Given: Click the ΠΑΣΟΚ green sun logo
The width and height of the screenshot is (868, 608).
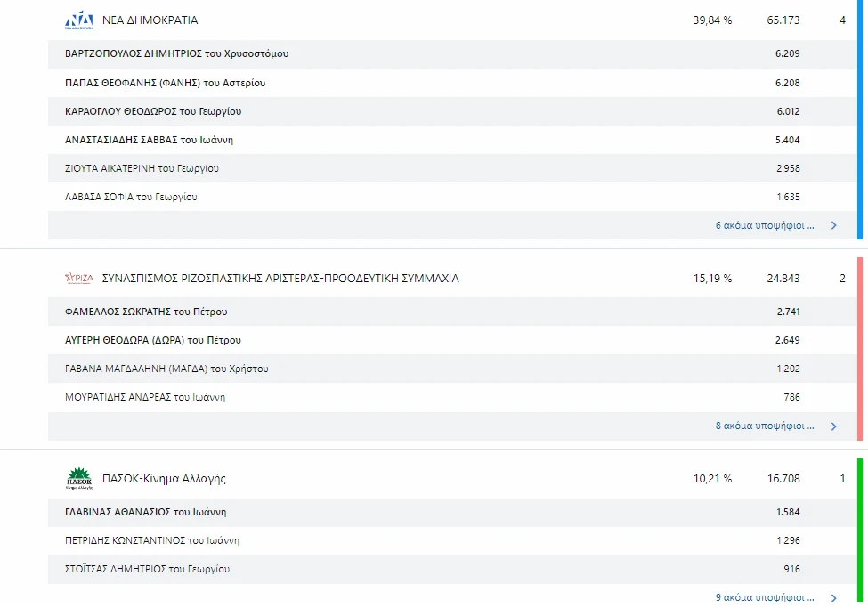Looking at the screenshot, I should (x=78, y=479).
